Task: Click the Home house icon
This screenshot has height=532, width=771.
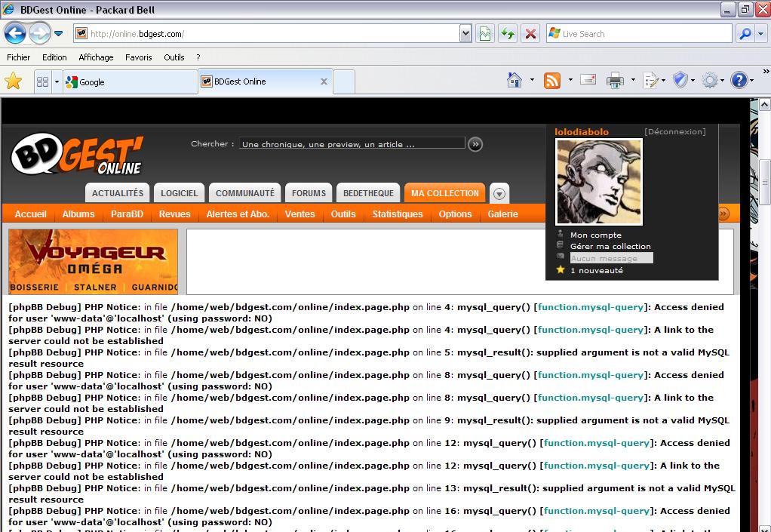Action: click(x=515, y=80)
